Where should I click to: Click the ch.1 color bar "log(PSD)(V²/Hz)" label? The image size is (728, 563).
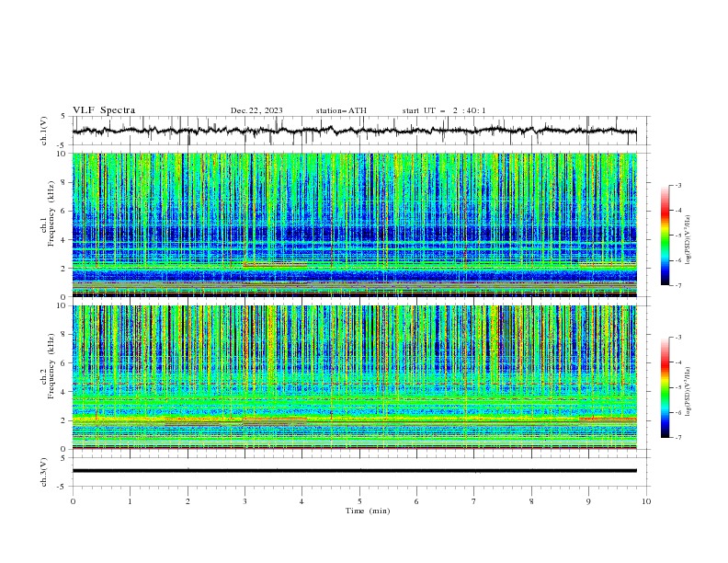(x=688, y=240)
